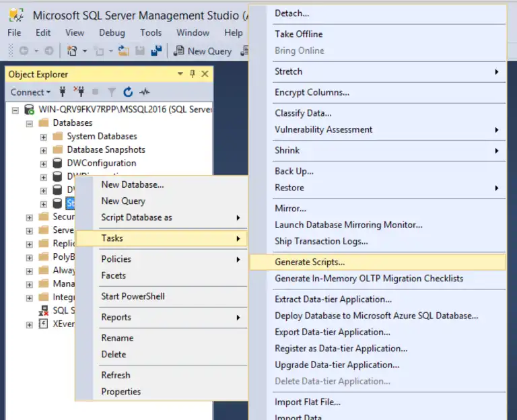Expand the System Databases folder node
The height and width of the screenshot is (420, 517).
44,137
